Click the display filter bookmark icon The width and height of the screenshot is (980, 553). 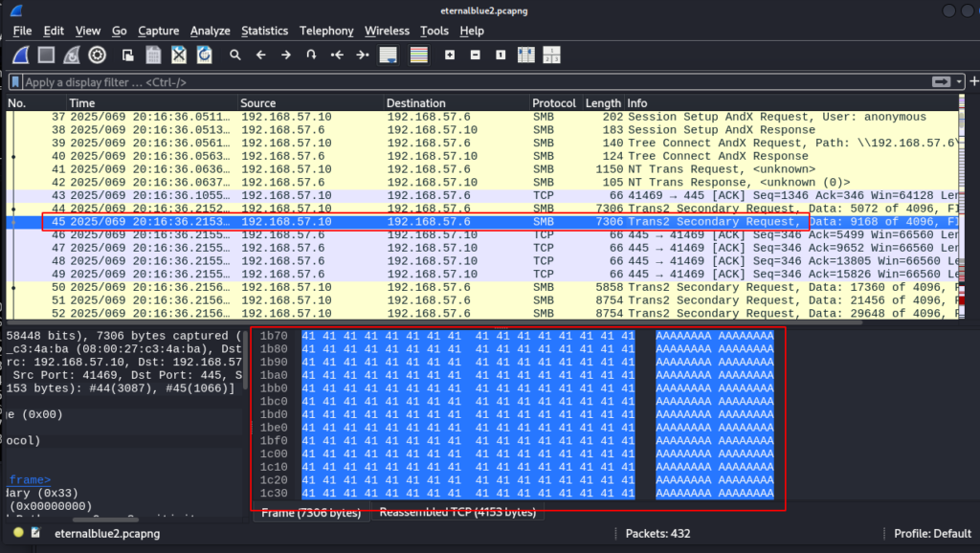pyautogui.click(x=15, y=82)
